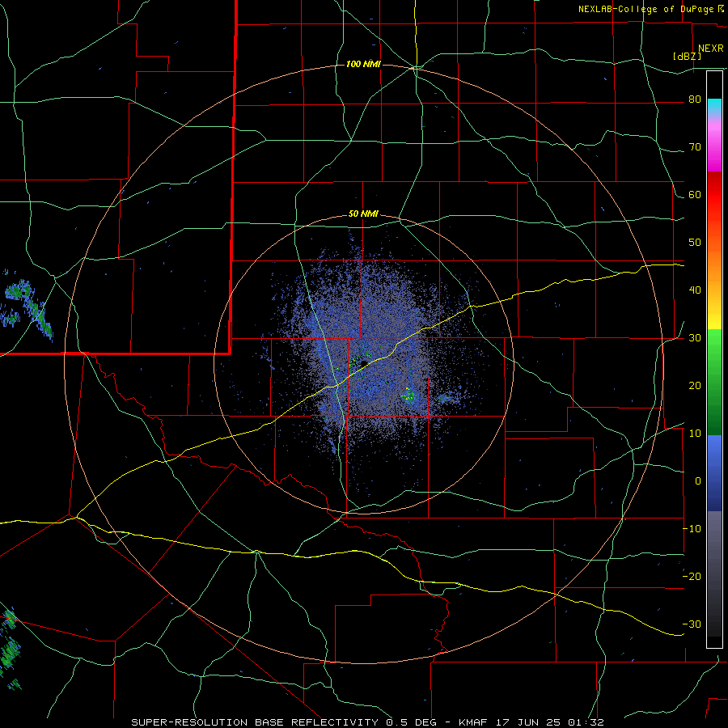Click the 60 value on dBZ scale
The image size is (728, 728).
click(695, 194)
